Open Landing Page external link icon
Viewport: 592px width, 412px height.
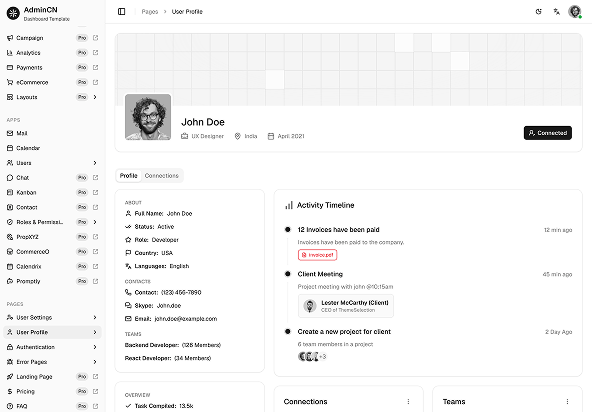(x=96, y=377)
